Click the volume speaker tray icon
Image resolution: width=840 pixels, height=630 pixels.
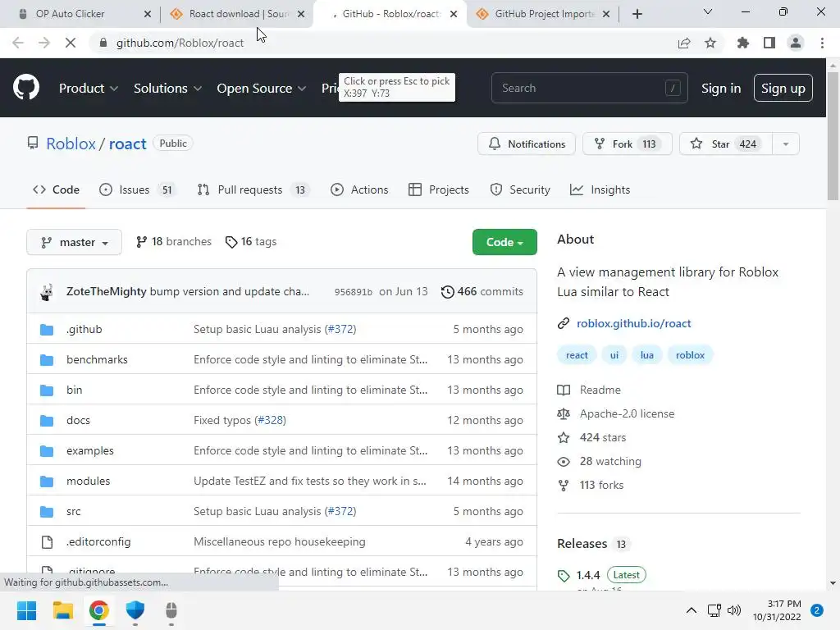click(734, 610)
